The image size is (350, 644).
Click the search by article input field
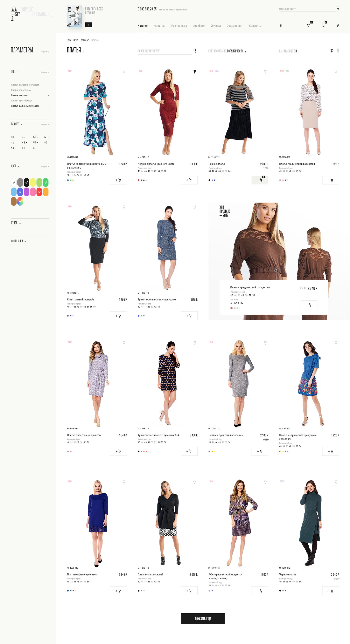coord(164,51)
